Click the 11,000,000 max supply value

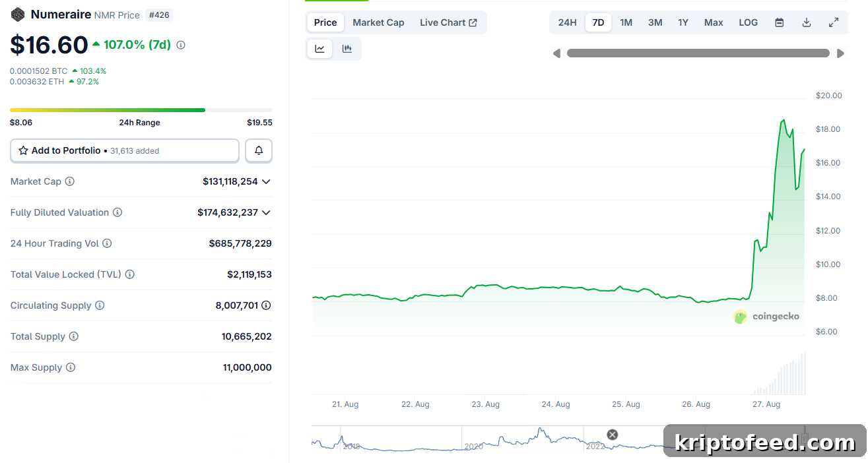[248, 367]
